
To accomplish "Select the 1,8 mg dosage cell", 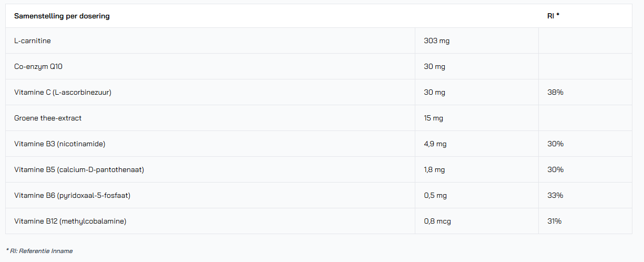I will 434,169.
